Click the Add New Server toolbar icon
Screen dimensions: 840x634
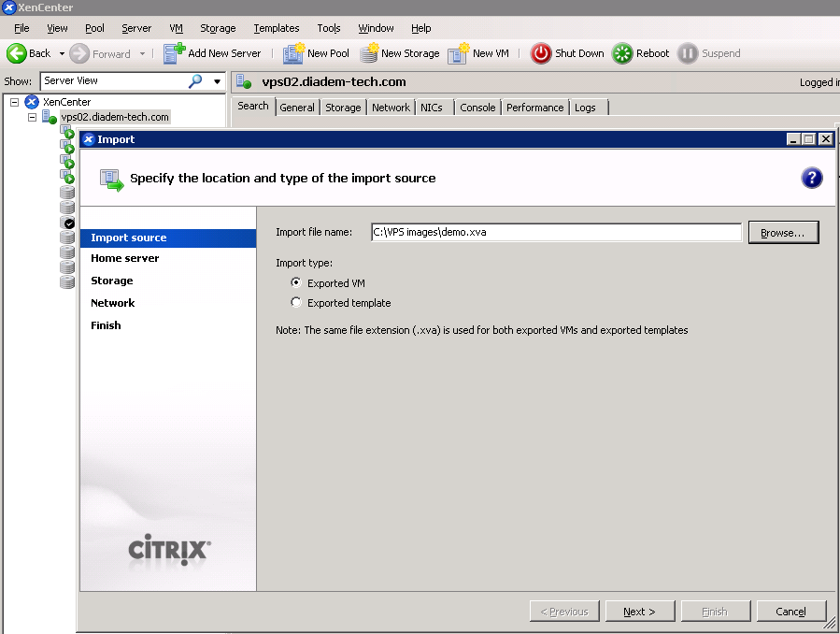point(174,53)
